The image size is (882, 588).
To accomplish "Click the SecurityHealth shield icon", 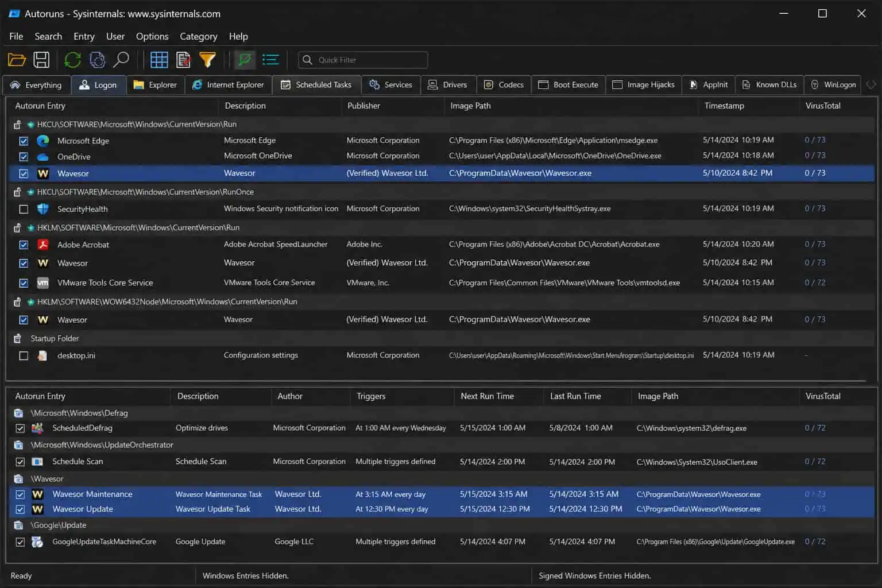I will (x=43, y=209).
